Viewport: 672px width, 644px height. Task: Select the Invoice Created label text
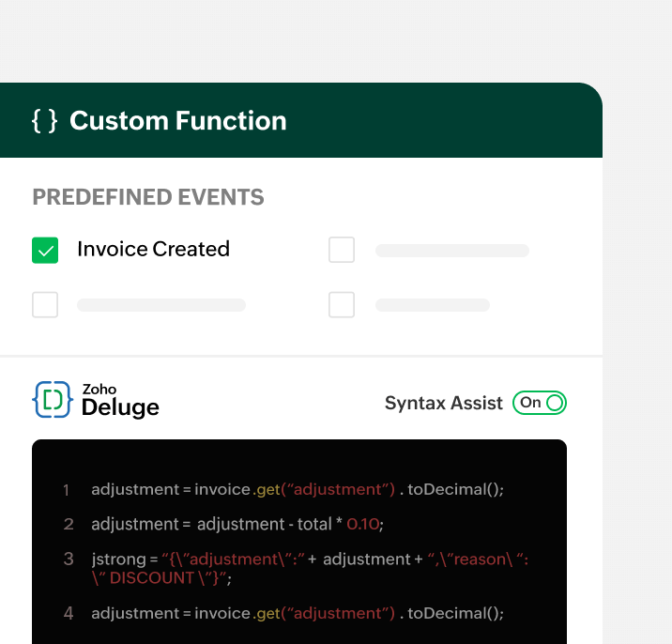(153, 250)
